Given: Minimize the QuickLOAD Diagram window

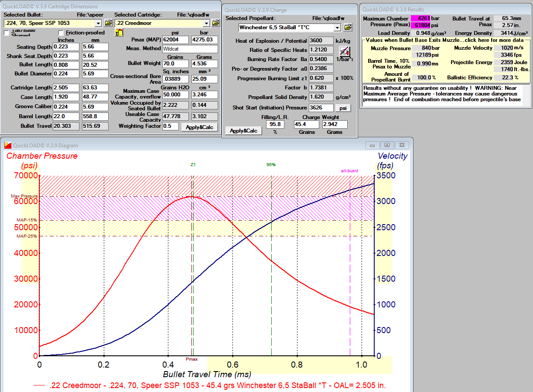Looking at the screenshot, I should pos(372,145).
